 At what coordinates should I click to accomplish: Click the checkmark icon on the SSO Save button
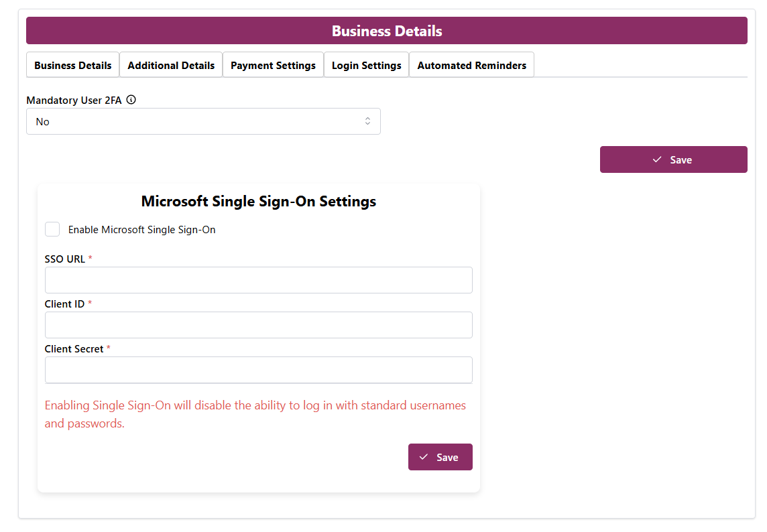pos(424,457)
